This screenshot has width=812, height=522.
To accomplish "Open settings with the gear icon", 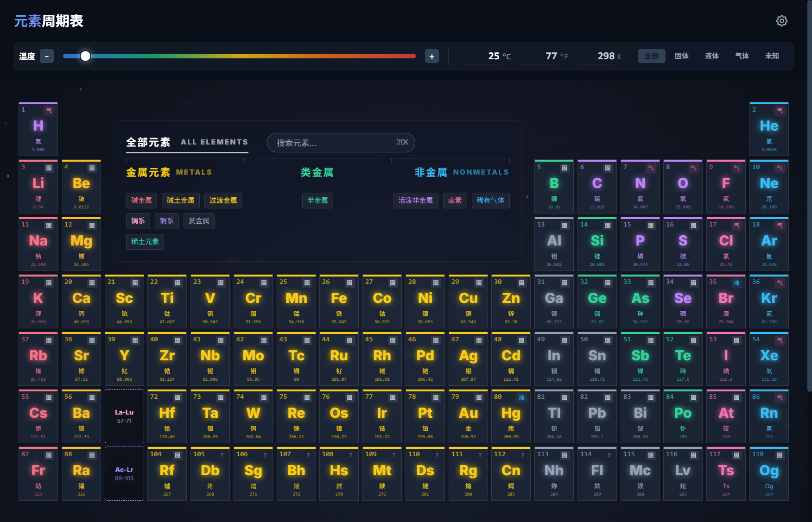I will click(781, 21).
